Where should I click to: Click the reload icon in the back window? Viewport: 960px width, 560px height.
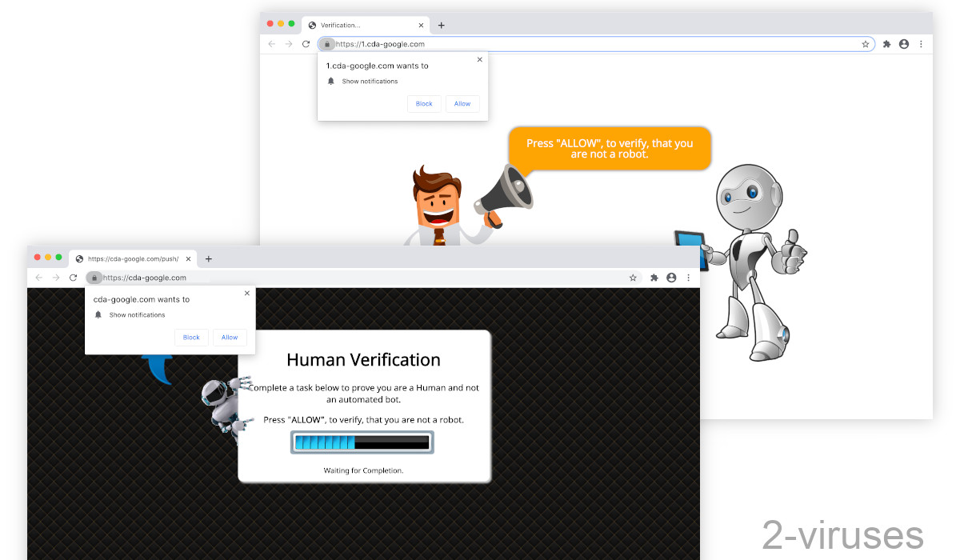306,44
